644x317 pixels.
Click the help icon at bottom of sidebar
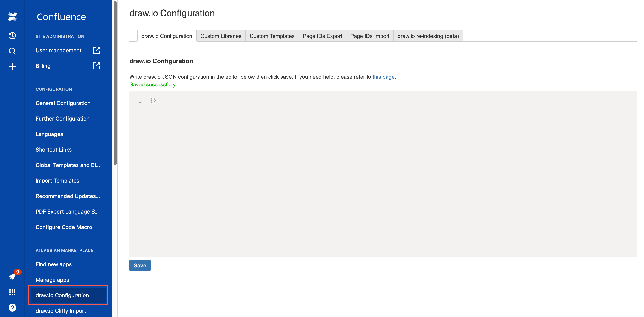(x=12, y=308)
